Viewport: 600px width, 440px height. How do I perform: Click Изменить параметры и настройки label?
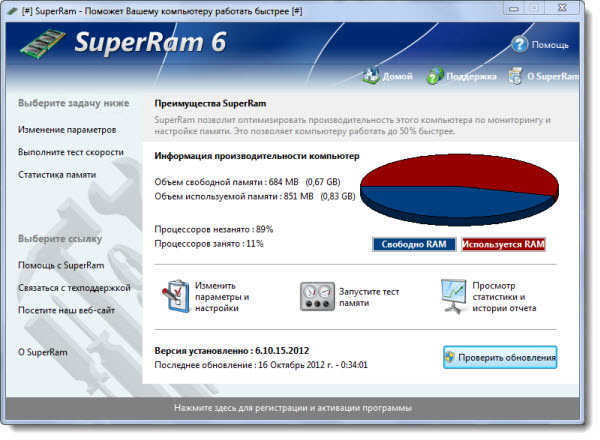click(x=222, y=297)
